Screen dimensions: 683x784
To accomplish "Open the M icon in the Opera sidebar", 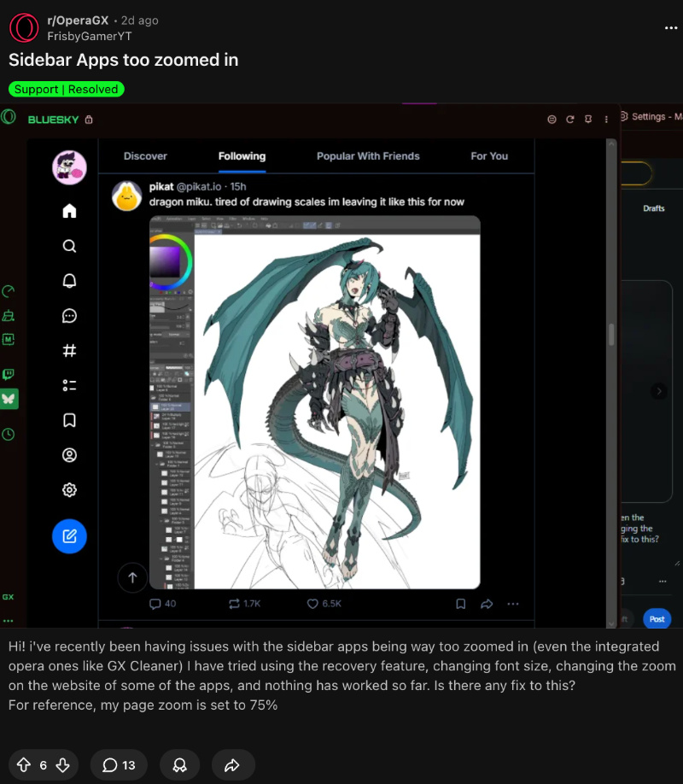I will point(8,340).
